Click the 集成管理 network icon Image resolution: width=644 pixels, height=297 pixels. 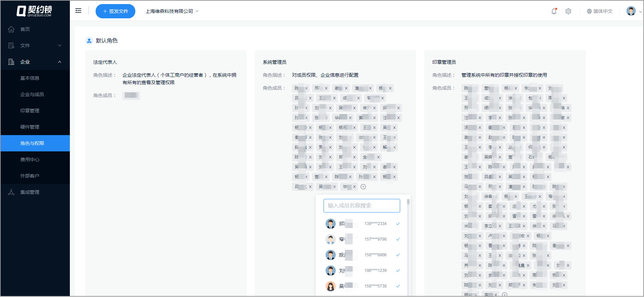(x=11, y=192)
